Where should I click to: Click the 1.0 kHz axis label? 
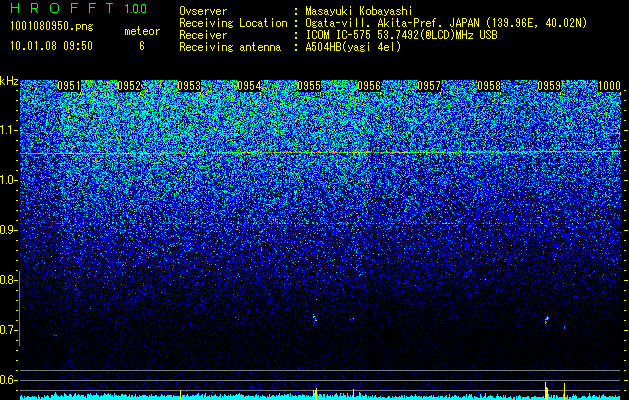(8, 180)
